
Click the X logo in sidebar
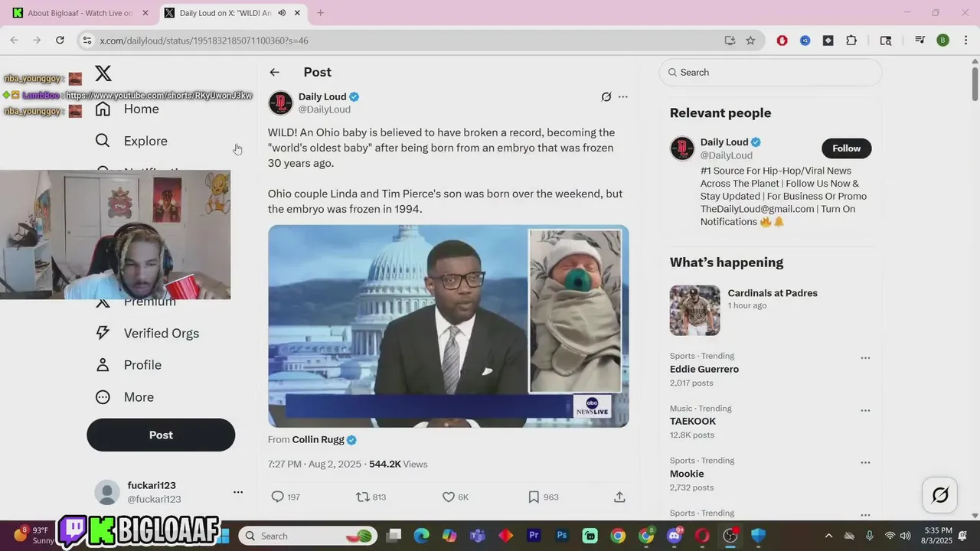(103, 73)
